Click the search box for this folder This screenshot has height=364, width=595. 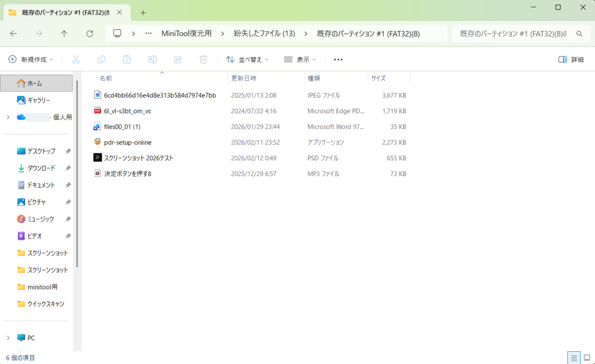(513, 34)
